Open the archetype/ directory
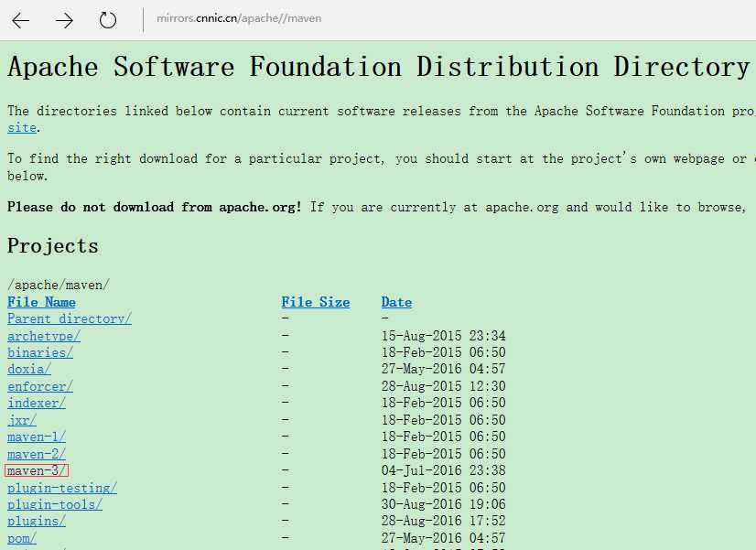756x550 pixels. (x=44, y=336)
